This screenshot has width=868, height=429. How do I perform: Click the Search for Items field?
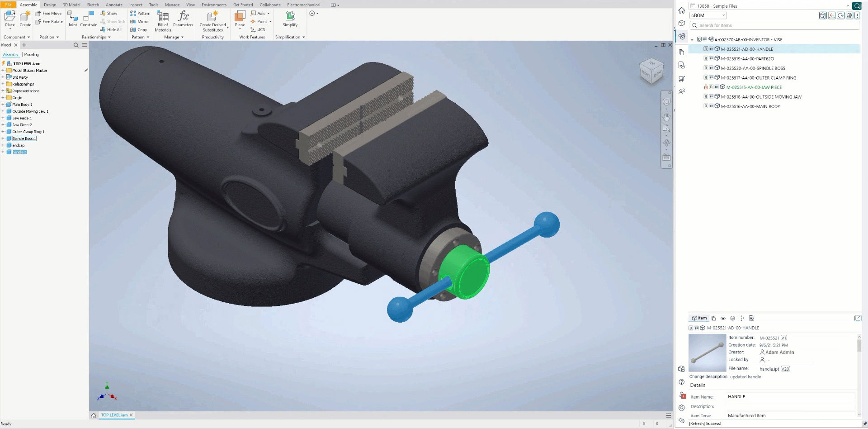pos(769,25)
